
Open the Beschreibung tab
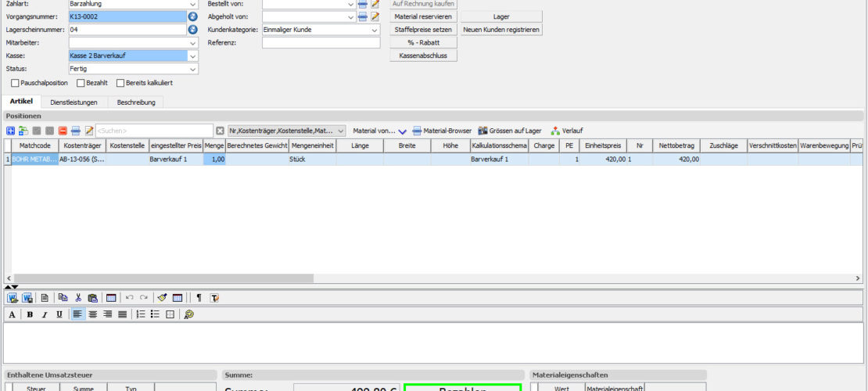[136, 102]
